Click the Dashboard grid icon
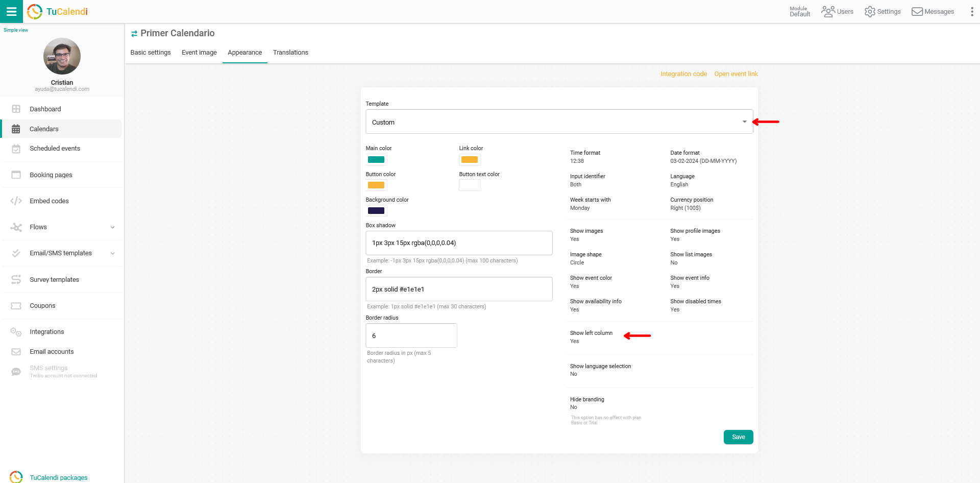 point(16,109)
